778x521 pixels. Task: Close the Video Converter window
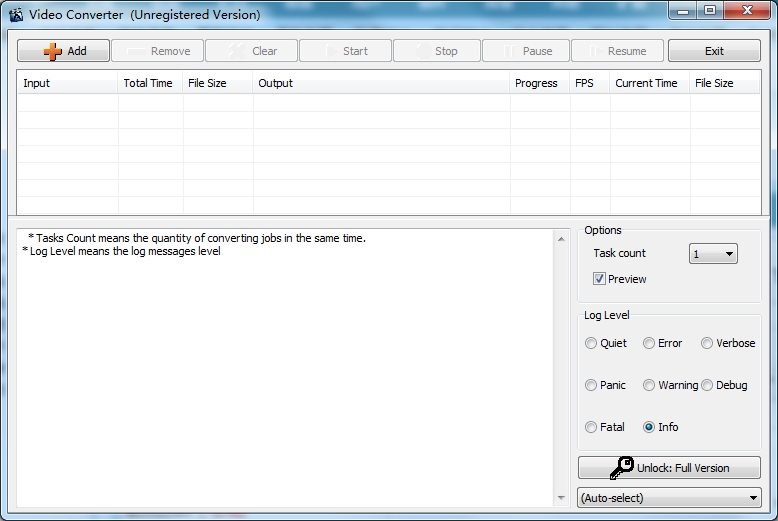pyautogui.click(x=747, y=11)
